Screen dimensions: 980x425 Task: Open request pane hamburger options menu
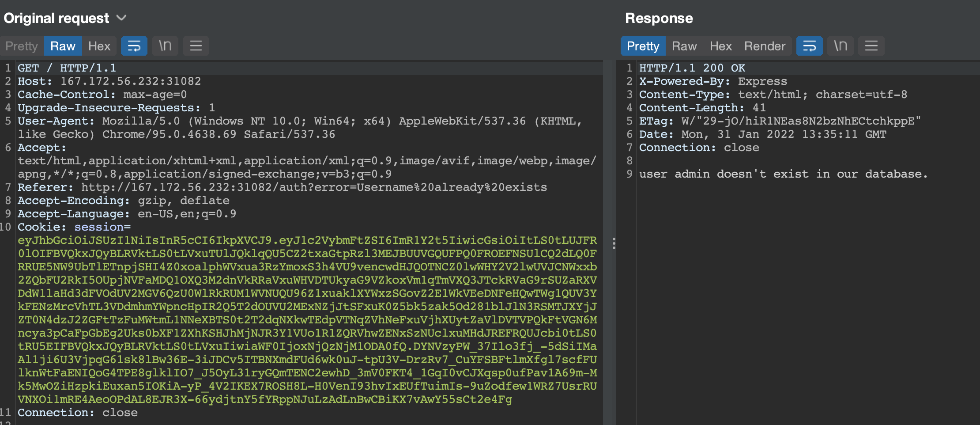(x=196, y=46)
